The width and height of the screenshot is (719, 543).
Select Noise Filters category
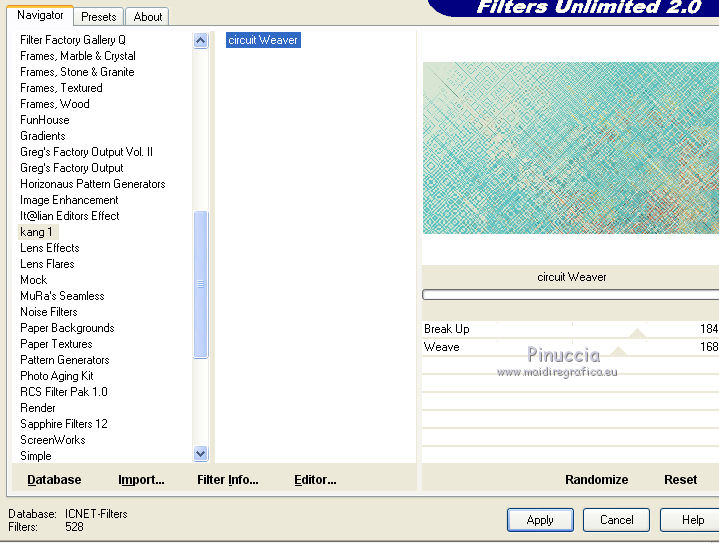49,312
